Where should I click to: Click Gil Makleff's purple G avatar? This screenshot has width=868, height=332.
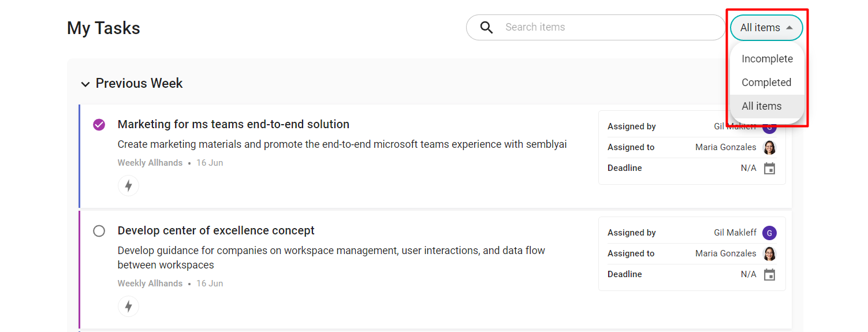click(769, 233)
